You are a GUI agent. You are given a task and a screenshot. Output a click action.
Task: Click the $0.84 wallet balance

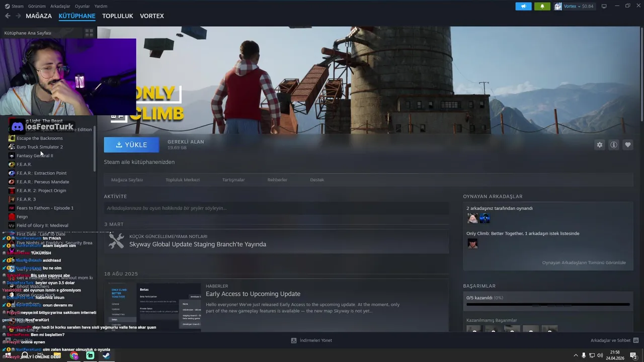coord(588,7)
